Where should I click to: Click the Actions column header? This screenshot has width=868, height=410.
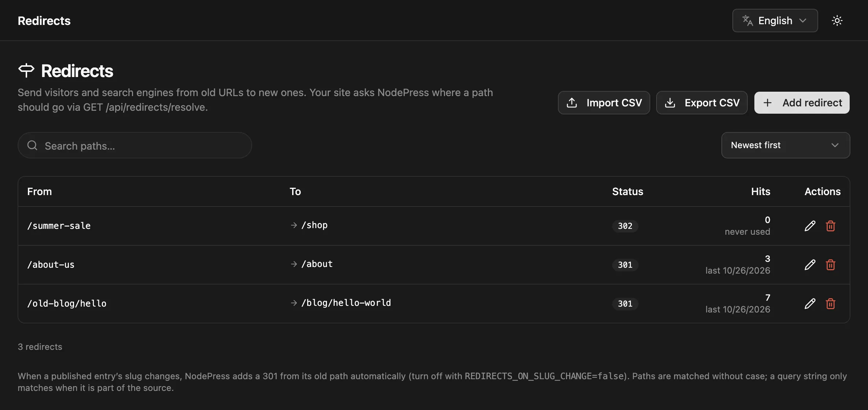(x=823, y=191)
